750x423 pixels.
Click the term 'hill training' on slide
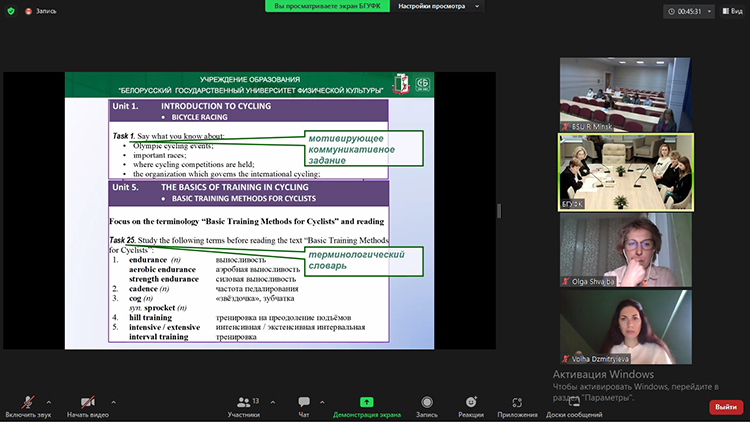(150, 317)
